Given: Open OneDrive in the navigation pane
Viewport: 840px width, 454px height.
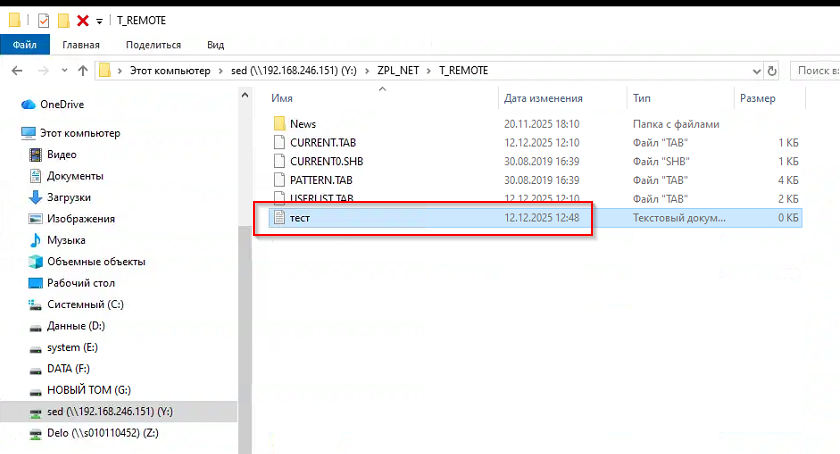Looking at the screenshot, I should coord(62,104).
